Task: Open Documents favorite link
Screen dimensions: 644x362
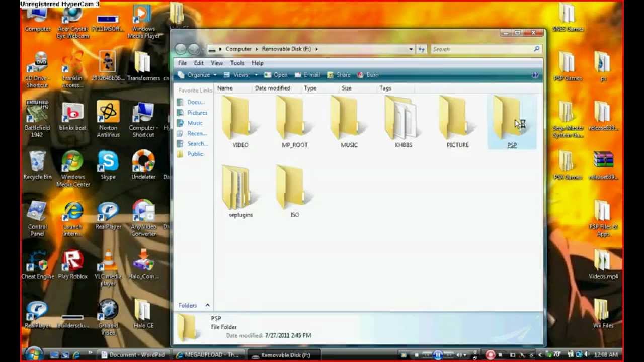Action: (x=191, y=102)
